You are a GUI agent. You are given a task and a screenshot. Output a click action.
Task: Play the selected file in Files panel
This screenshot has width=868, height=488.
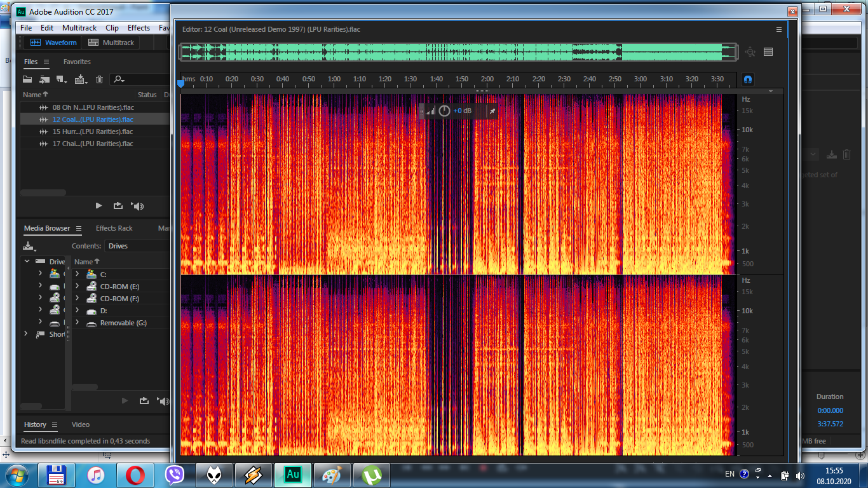tap(98, 206)
